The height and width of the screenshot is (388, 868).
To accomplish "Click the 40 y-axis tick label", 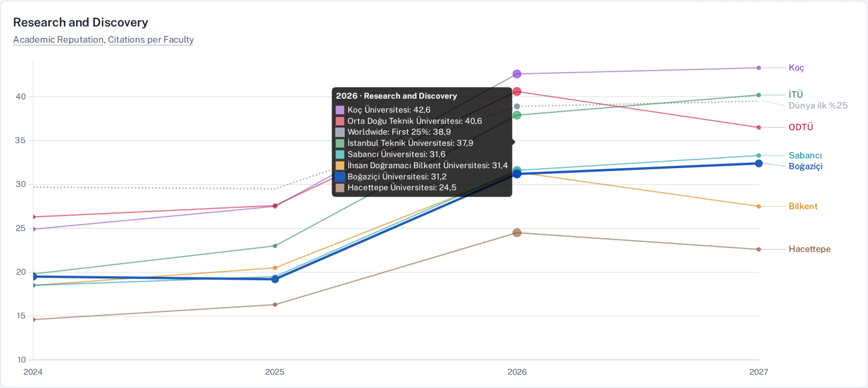I will pos(21,97).
